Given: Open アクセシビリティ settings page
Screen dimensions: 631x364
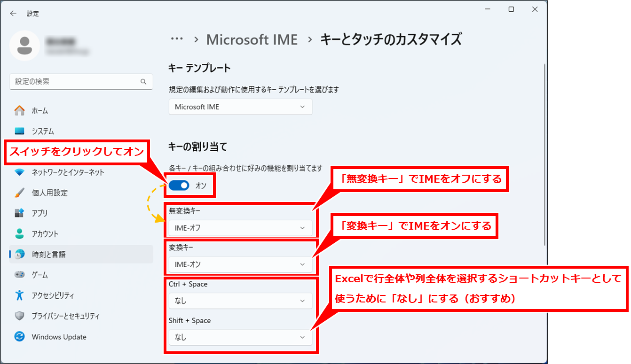Looking at the screenshot, I should [x=81, y=295].
